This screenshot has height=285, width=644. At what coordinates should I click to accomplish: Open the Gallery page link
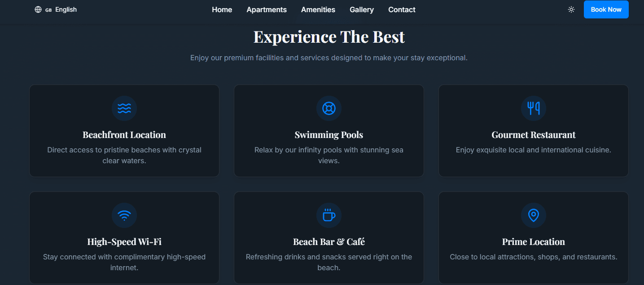coord(362,9)
